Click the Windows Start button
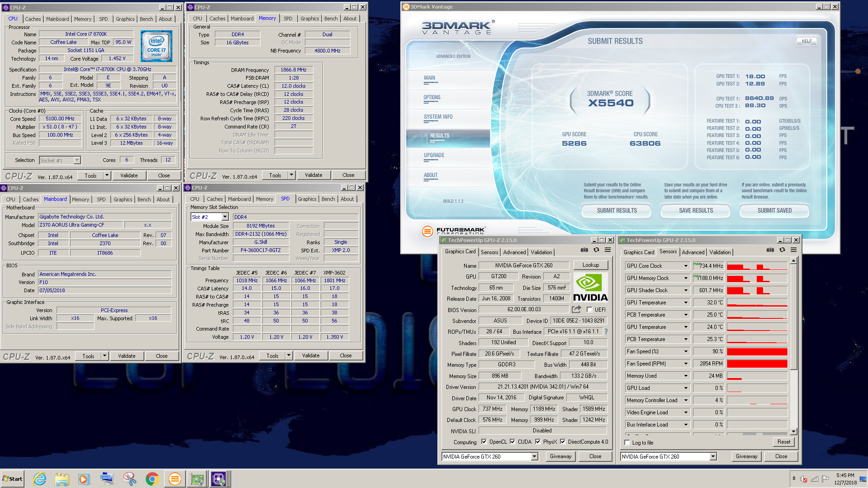 (x=12, y=479)
